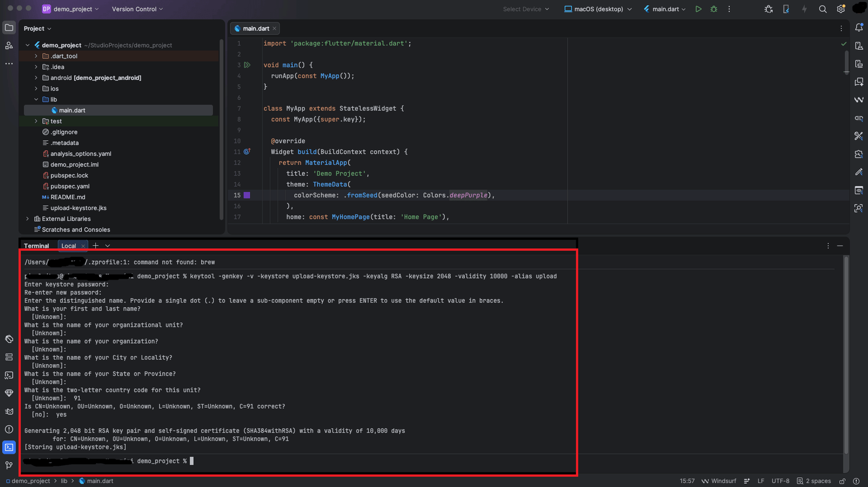This screenshot has height=487, width=868.
Task: Close the Local terminal tab
Action: (x=83, y=246)
